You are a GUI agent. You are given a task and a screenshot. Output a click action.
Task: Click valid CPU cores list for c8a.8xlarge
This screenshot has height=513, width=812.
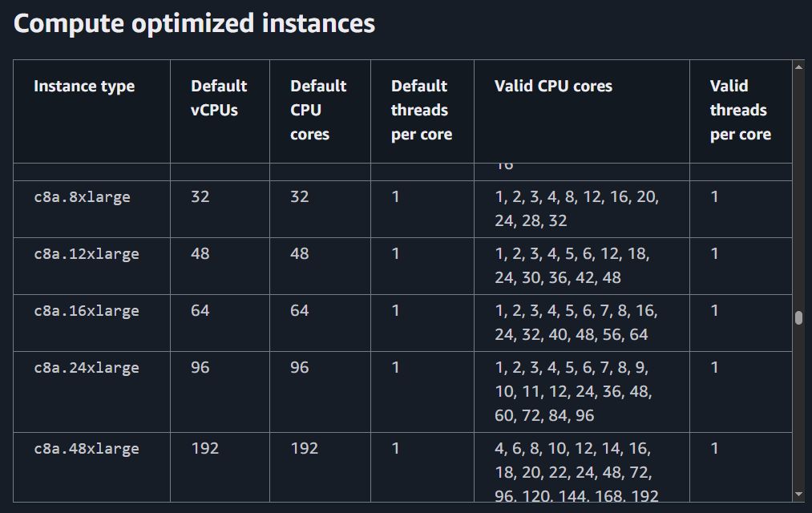click(576, 208)
